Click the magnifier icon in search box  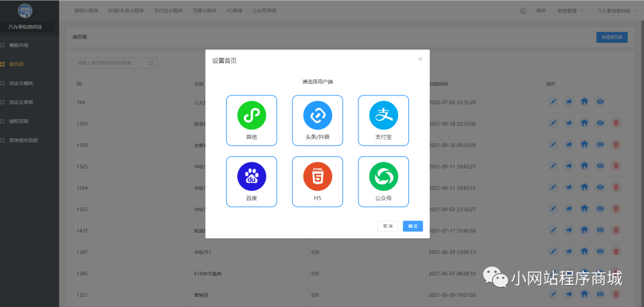(x=151, y=63)
